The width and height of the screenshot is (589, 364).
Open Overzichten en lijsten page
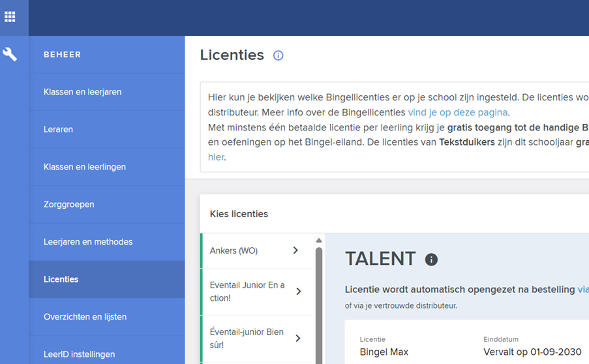coord(85,317)
